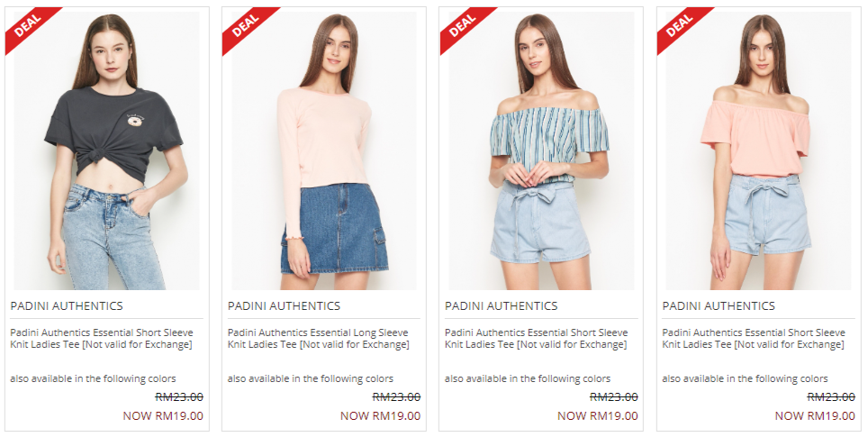Click the crossed-out RM23.00 price on third card

pyautogui.click(x=614, y=397)
